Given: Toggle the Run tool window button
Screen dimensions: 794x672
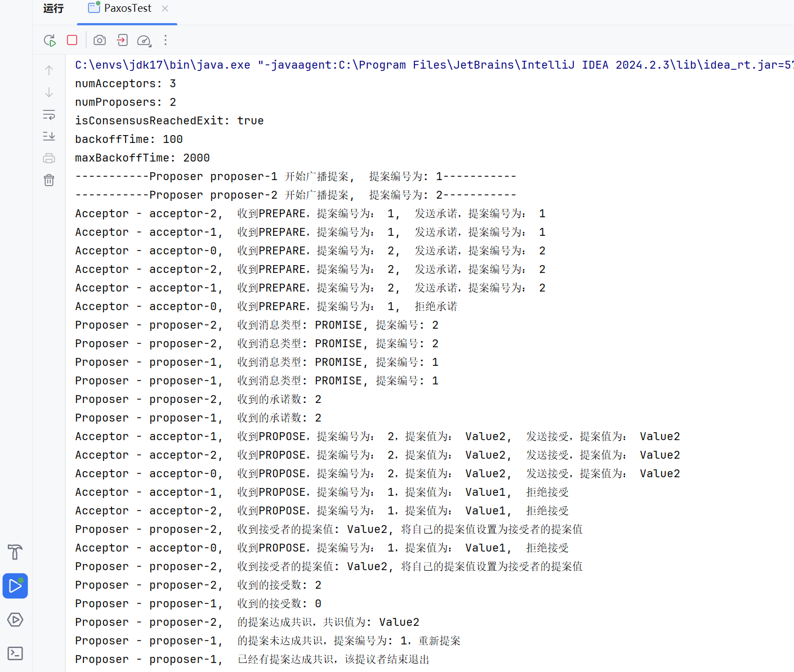Looking at the screenshot, I should (15, 586).
